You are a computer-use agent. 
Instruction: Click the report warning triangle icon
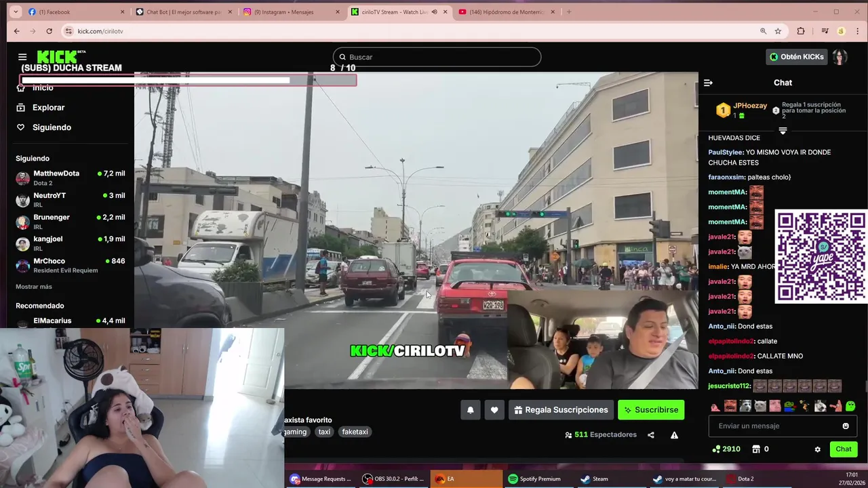[x=674, y=435]
